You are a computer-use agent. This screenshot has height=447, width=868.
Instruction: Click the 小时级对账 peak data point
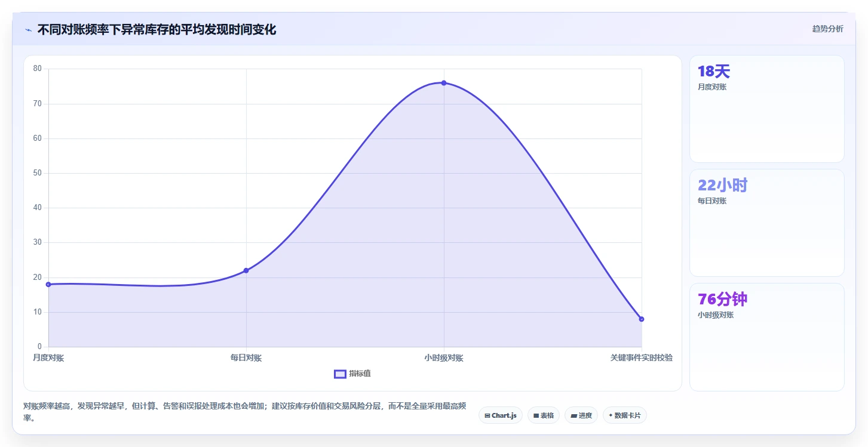point(444,83)
